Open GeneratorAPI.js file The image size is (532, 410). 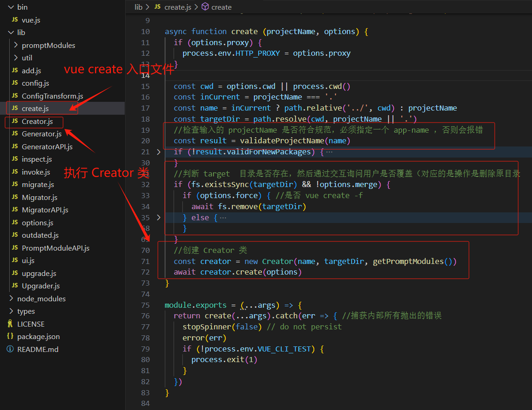(47, 147)
